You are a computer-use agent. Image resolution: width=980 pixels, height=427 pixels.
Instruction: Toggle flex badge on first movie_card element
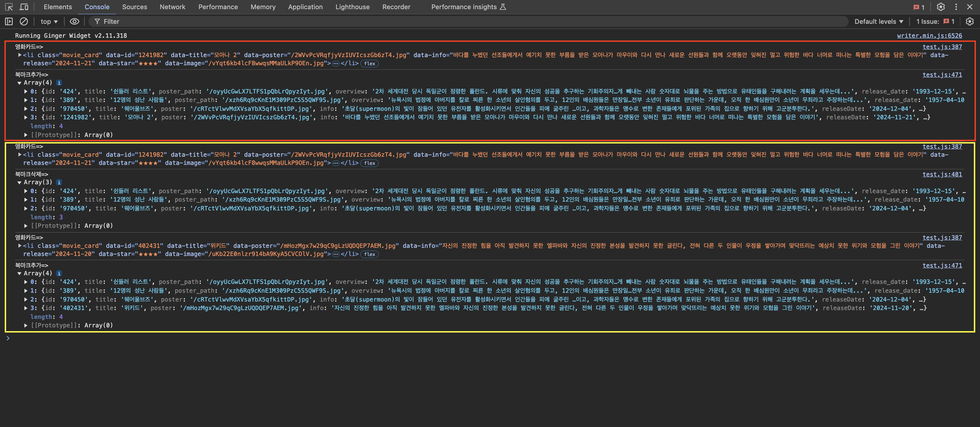(x=369, y=64)
